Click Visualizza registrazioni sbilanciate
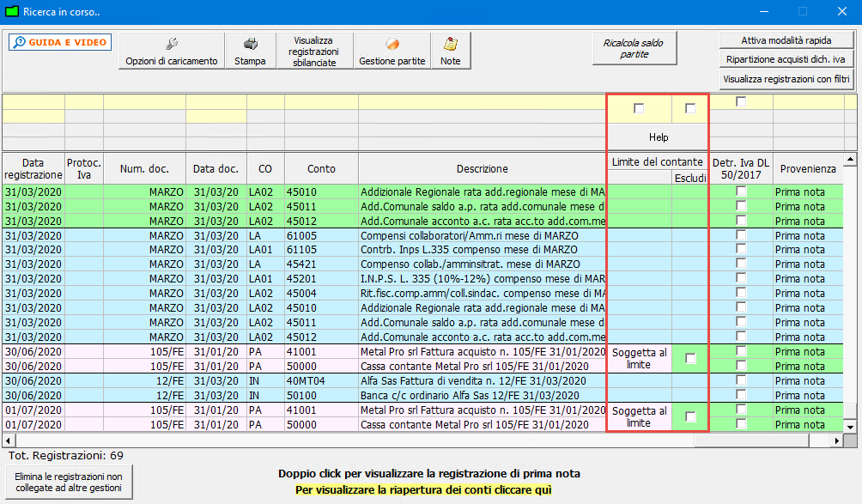Image resolution: width=862 pixels, height=504 pixels. point(314,51)
